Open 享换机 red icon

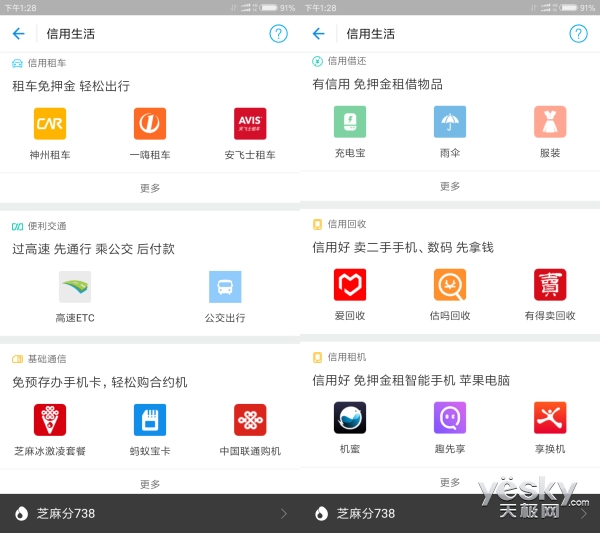pos(550,417)
